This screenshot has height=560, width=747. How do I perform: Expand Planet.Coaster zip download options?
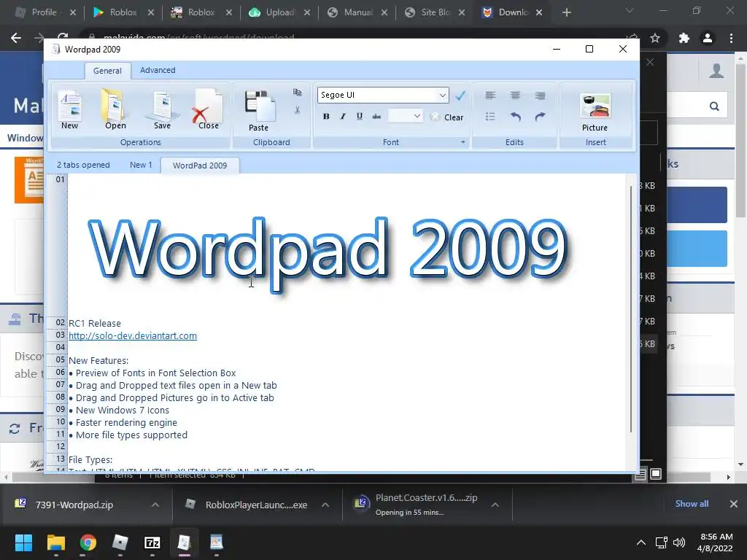(495, 505)
